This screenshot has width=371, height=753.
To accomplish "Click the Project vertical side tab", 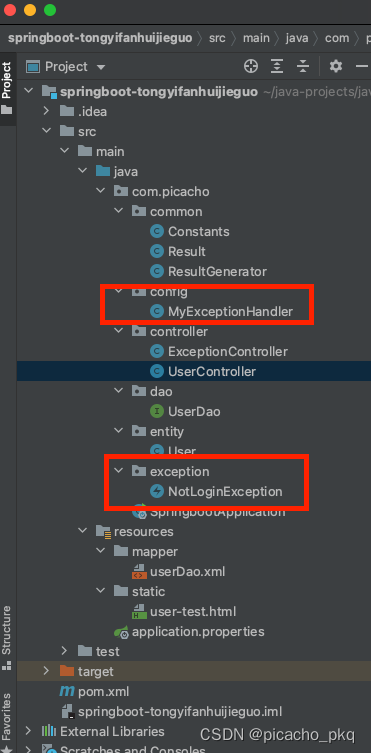I will pyautogui.click(x=7, y=89).
